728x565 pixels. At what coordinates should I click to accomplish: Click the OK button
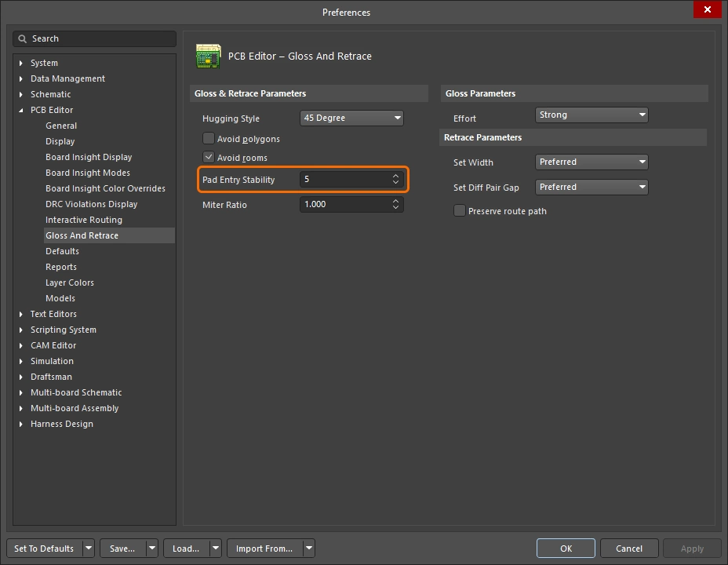pos(565,548)
